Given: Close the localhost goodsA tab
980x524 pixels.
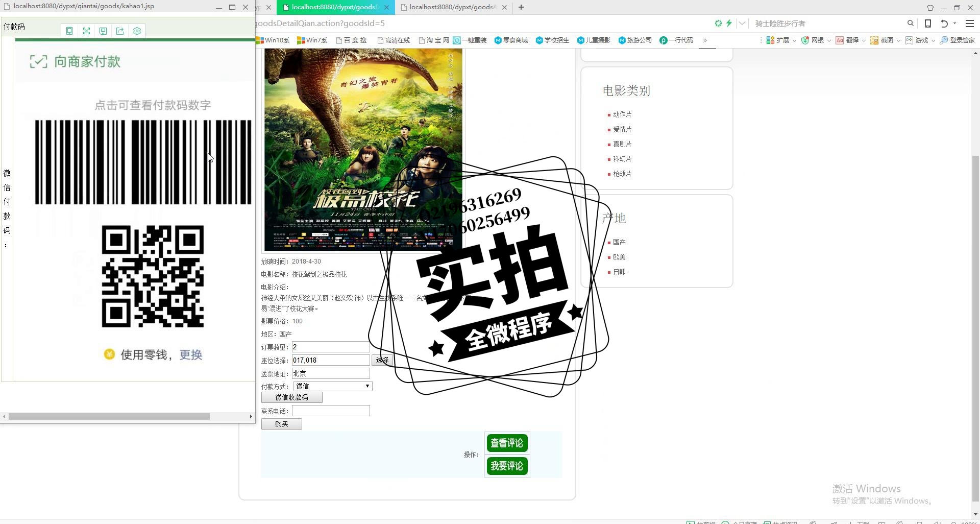Looking at the screenshot, I should pos(504,7).
